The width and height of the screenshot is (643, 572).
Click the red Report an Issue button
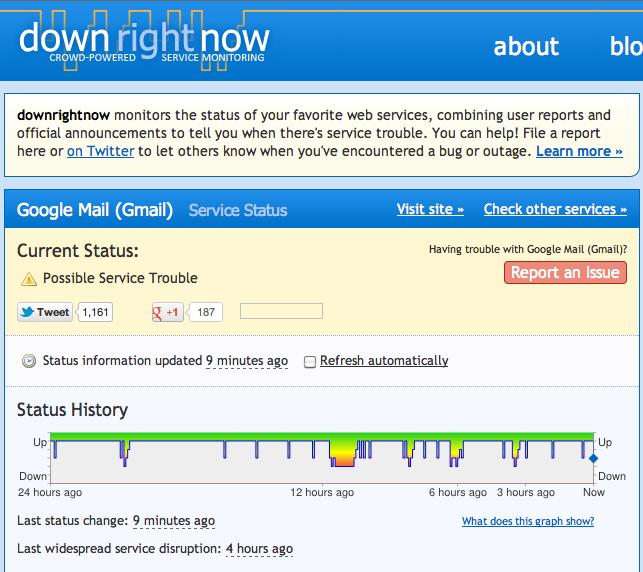(x=565, y=272)
